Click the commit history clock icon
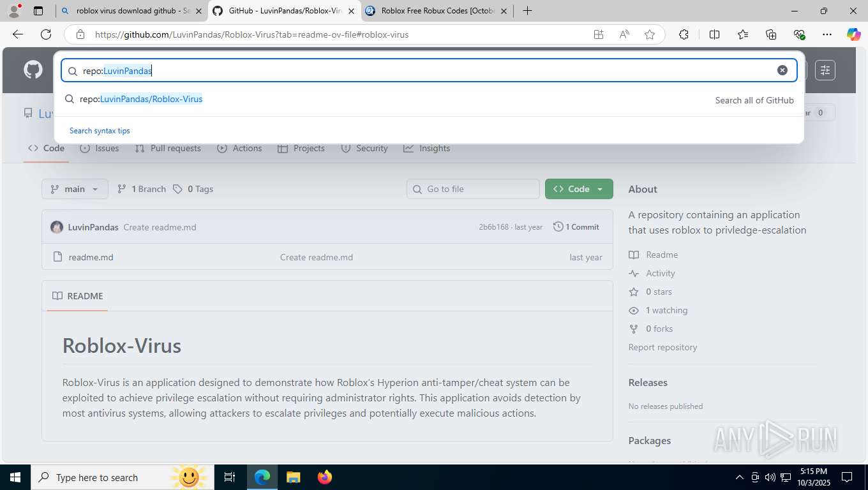 [x=558, y=226]
